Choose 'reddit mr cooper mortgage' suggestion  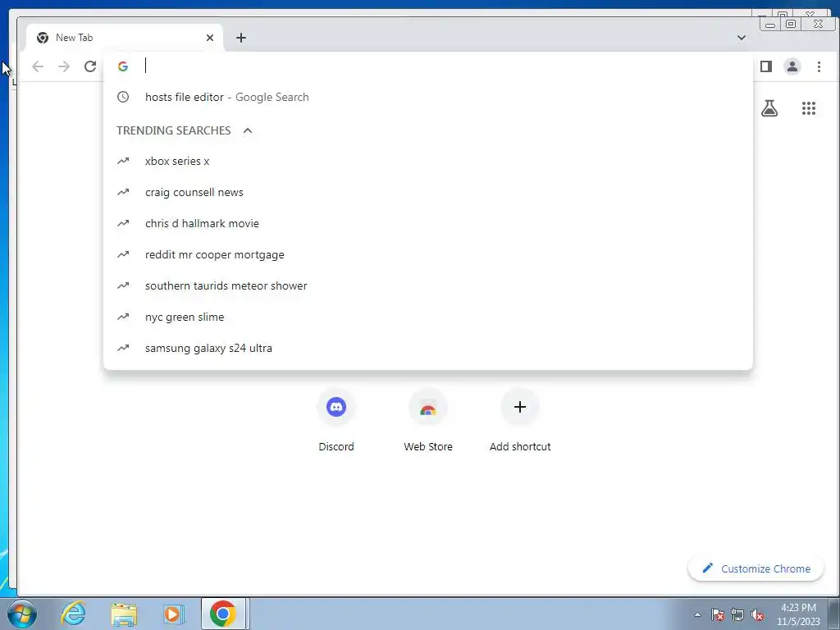coord(428,254)
